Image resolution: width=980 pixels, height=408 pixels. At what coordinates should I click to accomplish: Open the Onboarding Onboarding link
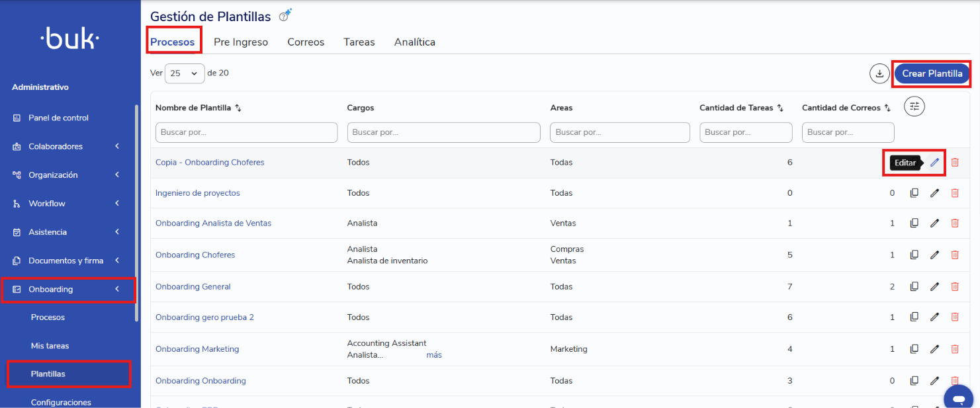[200, 381]
